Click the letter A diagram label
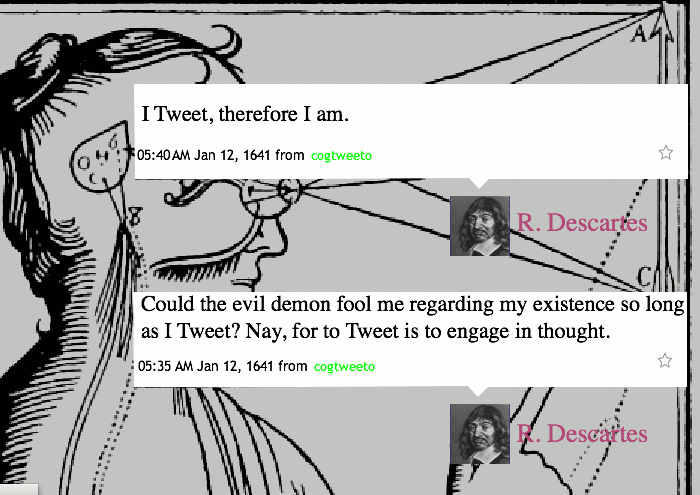This screenshot has height=495, width=700. click(x=639, y=33)
